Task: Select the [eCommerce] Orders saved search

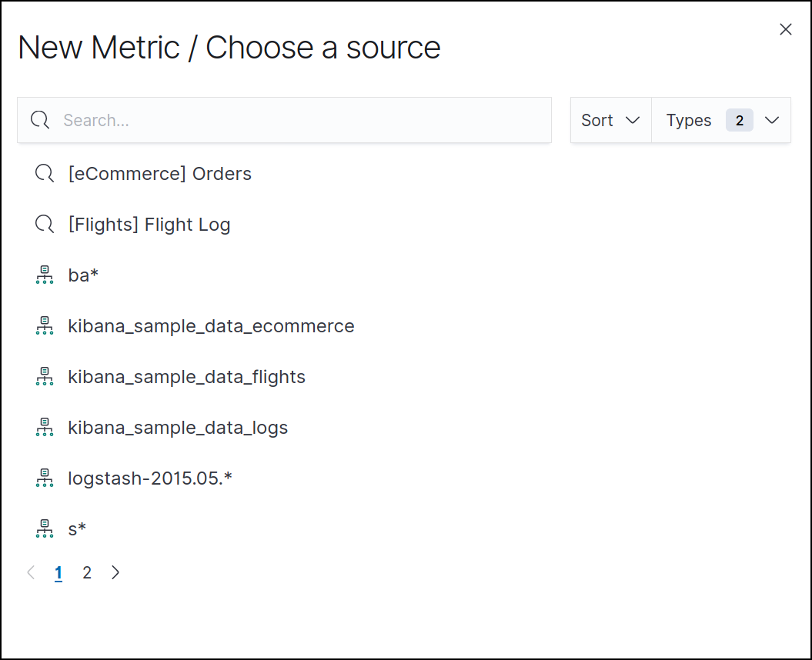Action: [159, 174]
